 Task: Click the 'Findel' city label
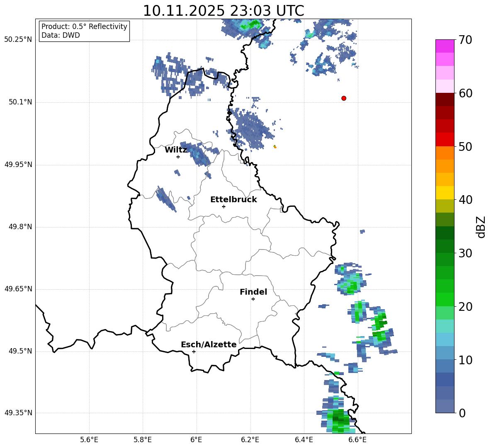(x=253, y=292)
